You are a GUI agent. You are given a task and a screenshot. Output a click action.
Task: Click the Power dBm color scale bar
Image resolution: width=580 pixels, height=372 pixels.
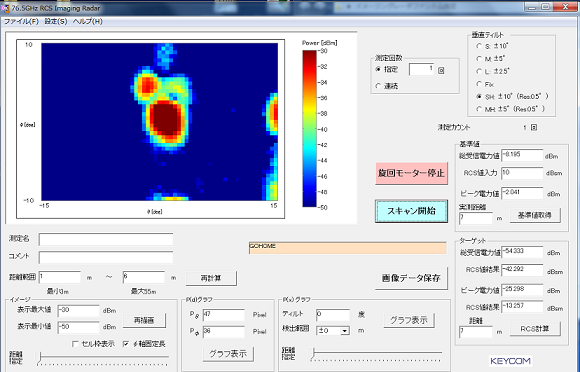(x=309, y=129)
